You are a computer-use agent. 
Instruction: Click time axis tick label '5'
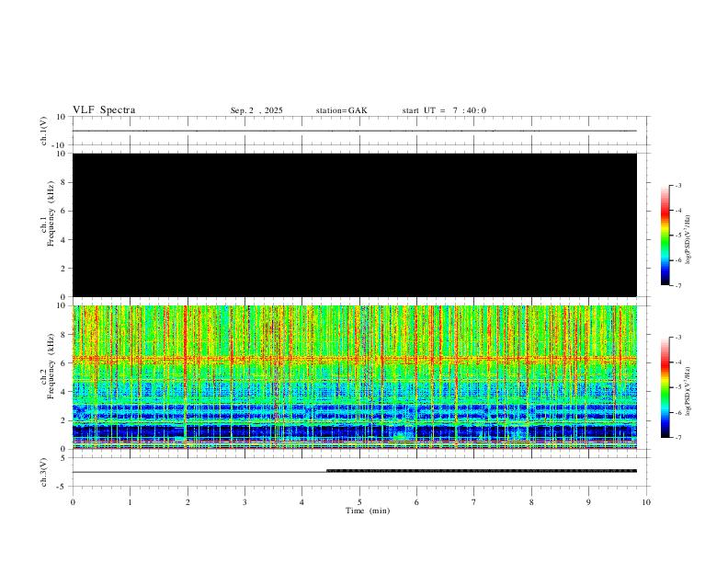tap(359, 502)
